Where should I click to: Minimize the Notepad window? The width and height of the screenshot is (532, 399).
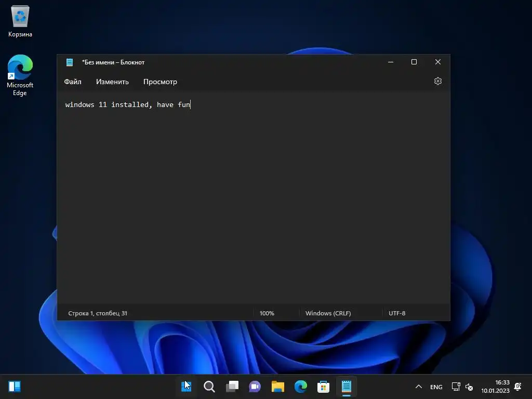coord(391,62)
